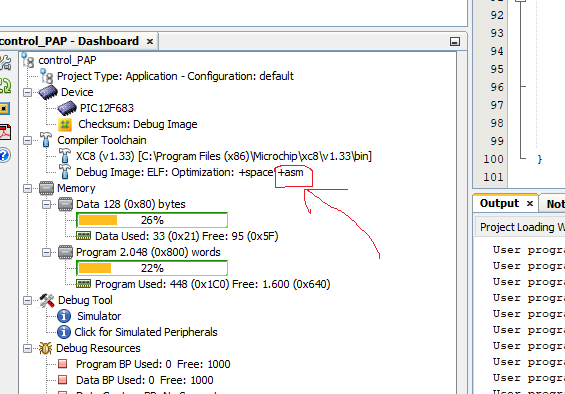Switch to the Output tab
The height and width of the screenshot is (394, 565).
point(499,204)
